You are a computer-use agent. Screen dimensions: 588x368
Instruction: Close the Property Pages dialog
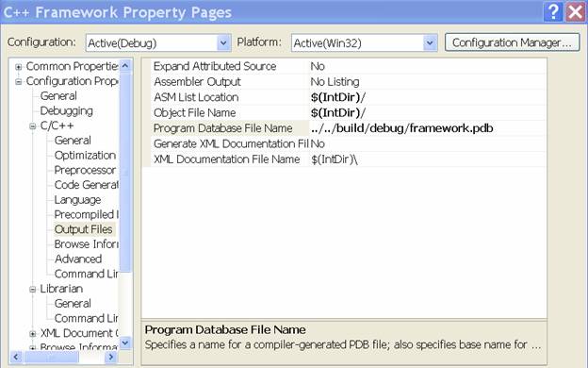click(575, 12)
